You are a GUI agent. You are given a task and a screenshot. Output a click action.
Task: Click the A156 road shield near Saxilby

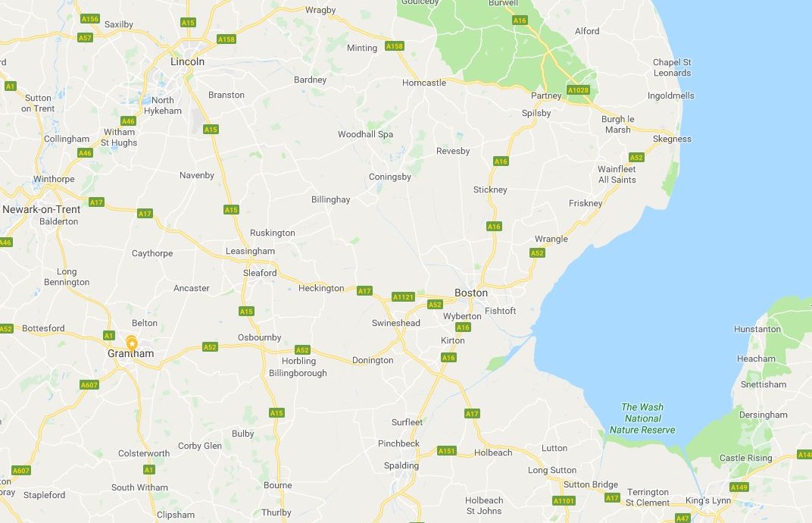pos(89,19)
